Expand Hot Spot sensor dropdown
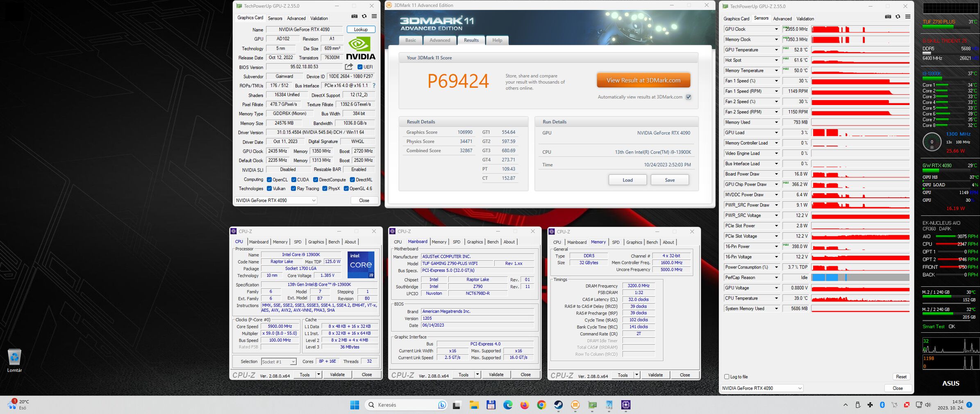This screenshot has height=414, width=980. pos(776,60)
